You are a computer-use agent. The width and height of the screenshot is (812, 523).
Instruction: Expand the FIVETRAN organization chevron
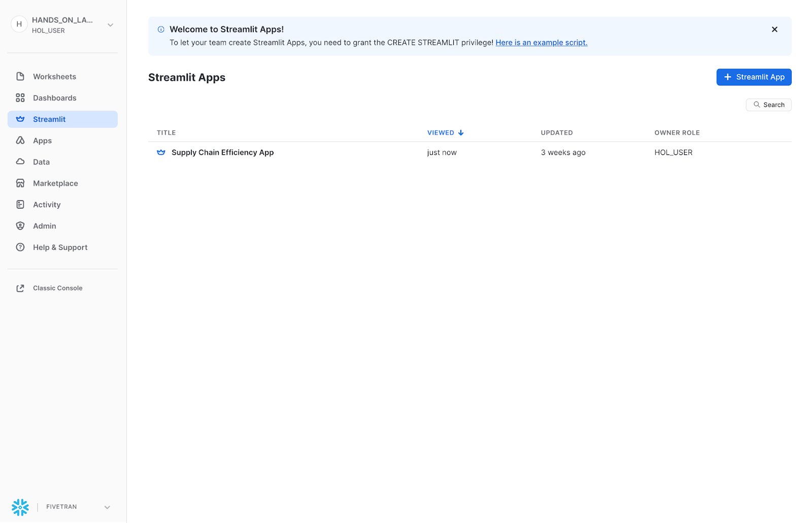[x=107, y=507]
